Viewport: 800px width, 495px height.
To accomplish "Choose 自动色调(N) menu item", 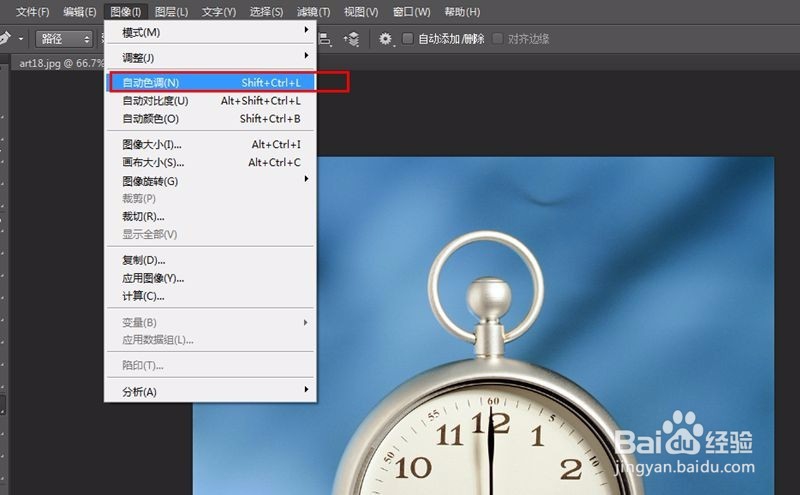I will [x=210, y=83].
